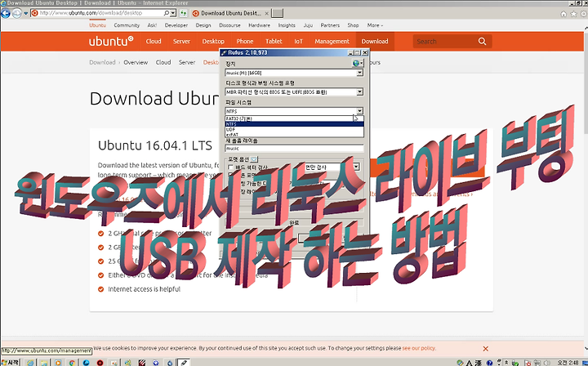Launch Internet Explorer from quick launch
588x366 pixels.
point(30,363)
